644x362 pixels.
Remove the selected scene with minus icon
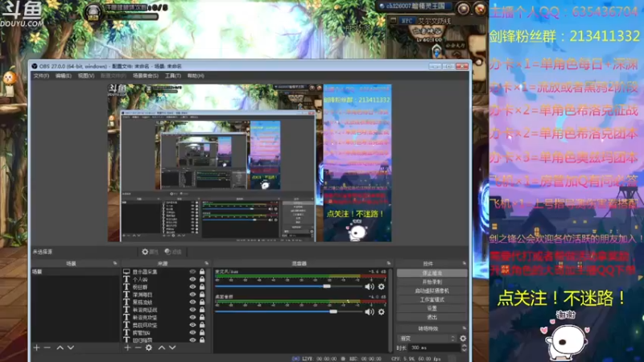(x=47, y=348)
